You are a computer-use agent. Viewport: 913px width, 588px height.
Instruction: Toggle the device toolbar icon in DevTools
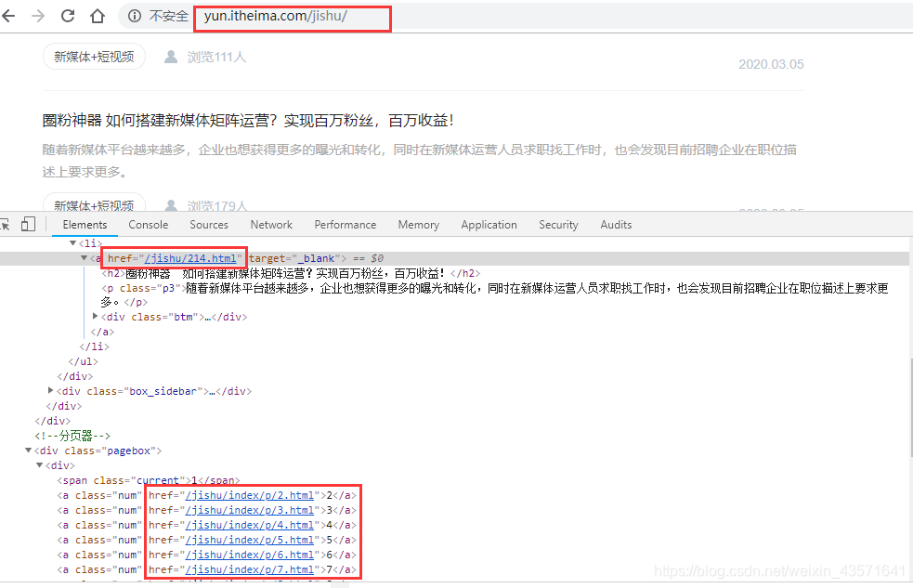28,224
